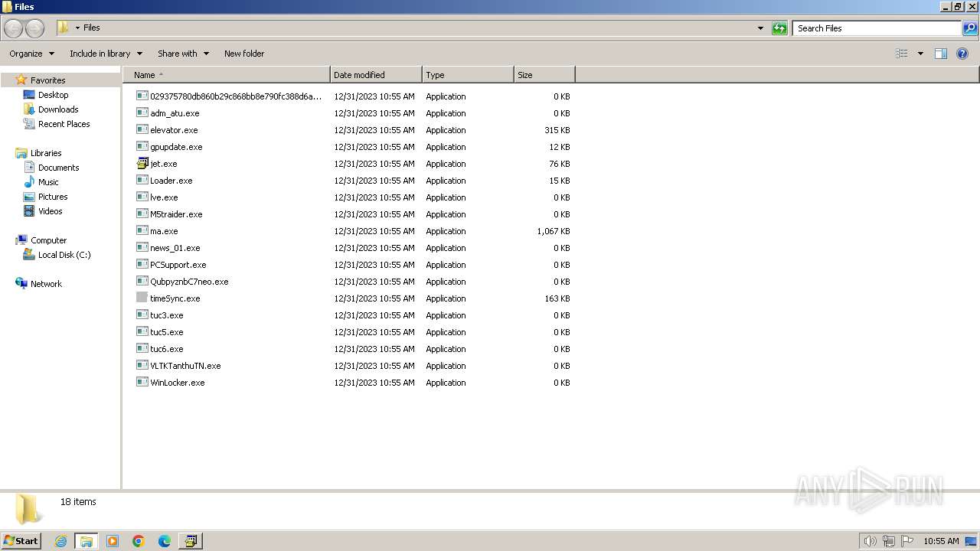This screenshot has width=980, height=551.
Task: Select Libraries in the navigation pane
Action: click(46, 153)
